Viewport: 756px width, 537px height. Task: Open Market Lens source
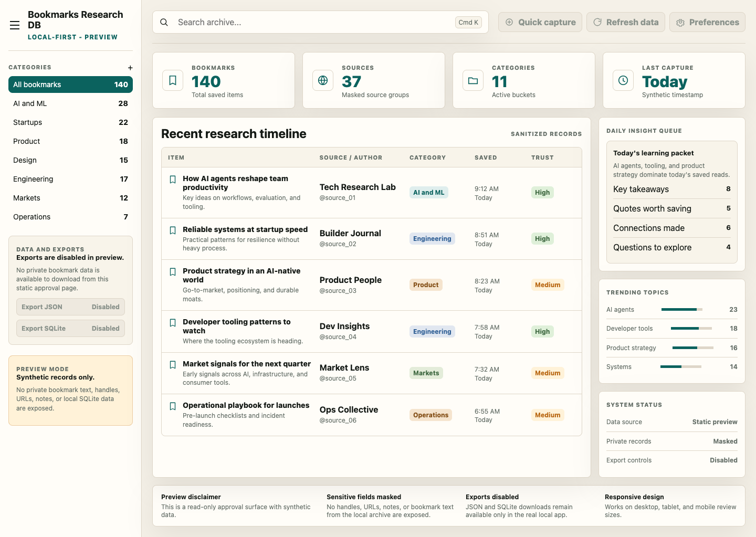click(344, 368)
